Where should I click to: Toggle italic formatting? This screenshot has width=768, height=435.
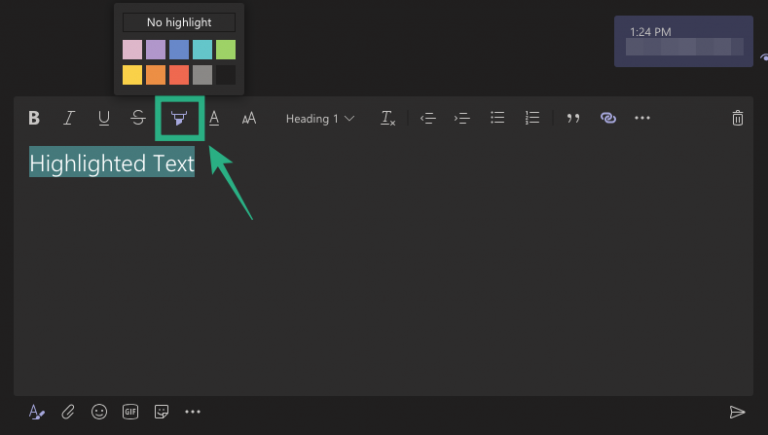point(69,118)
